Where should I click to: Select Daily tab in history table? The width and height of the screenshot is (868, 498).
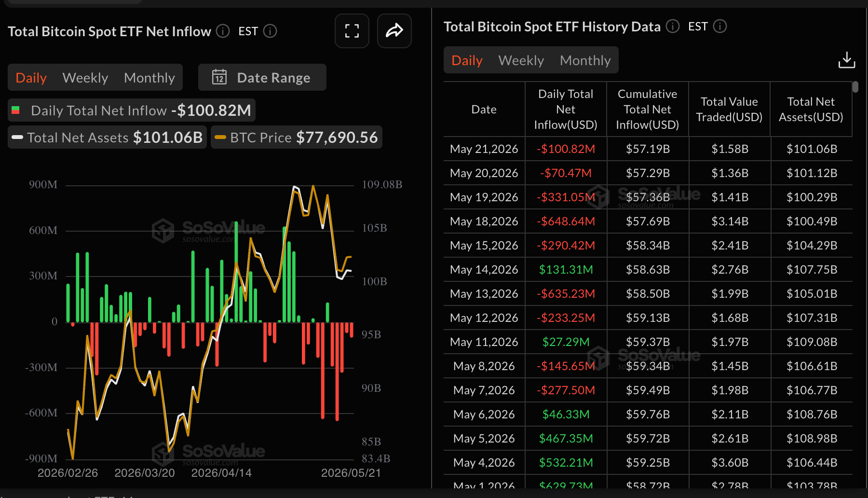tap(467, 60)
